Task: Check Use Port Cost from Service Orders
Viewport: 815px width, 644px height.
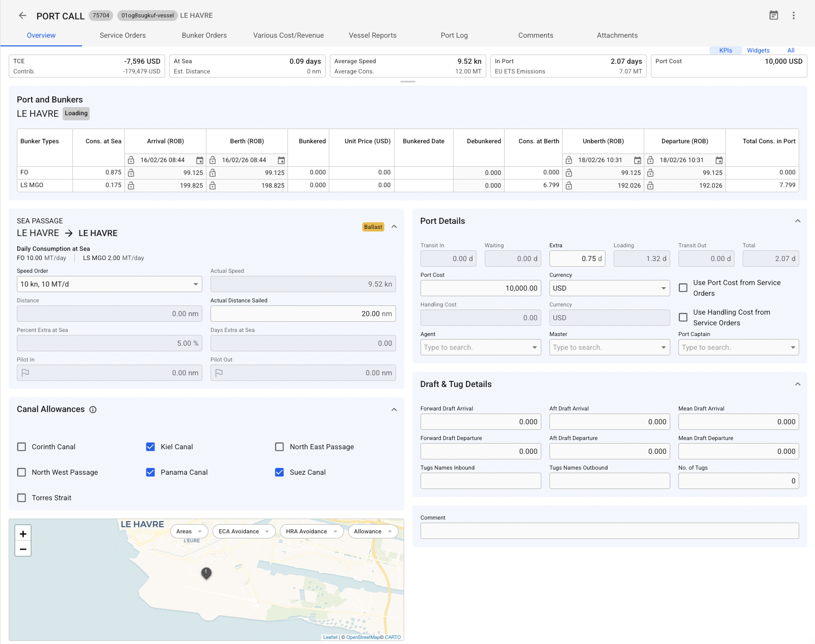Action: 683,288
